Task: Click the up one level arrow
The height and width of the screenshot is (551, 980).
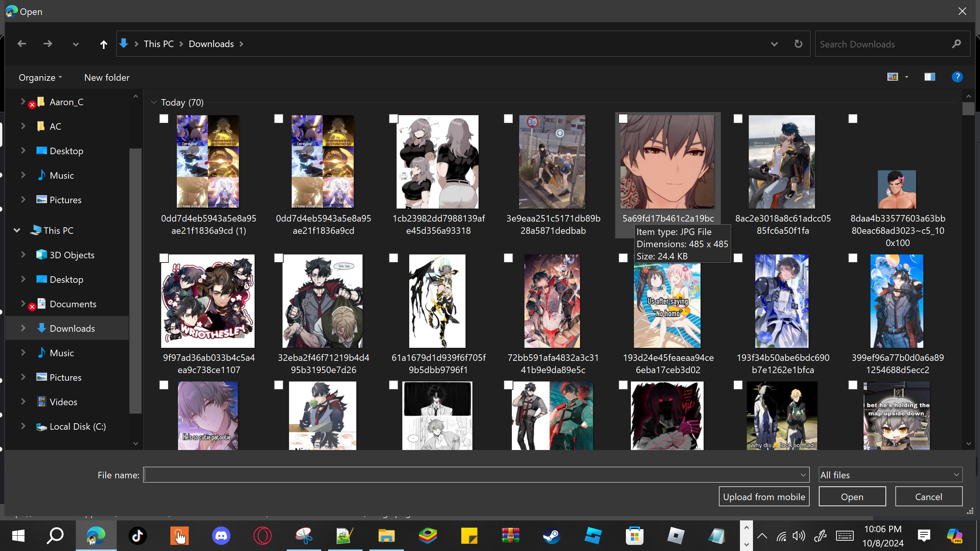Action: pos(103,44)
